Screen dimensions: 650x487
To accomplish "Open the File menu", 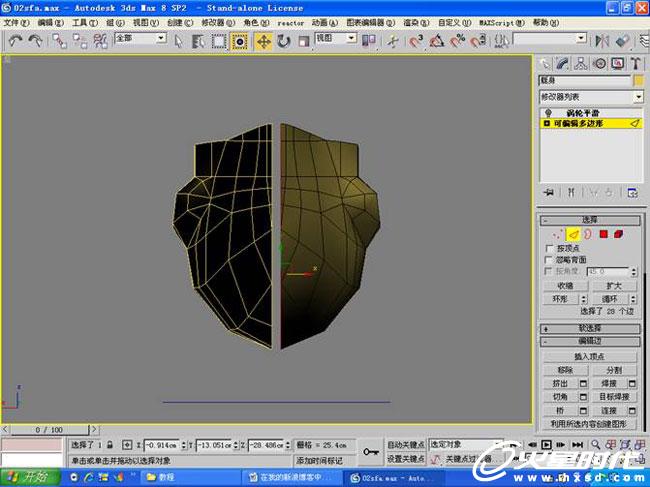I will (x=16, y=23).
